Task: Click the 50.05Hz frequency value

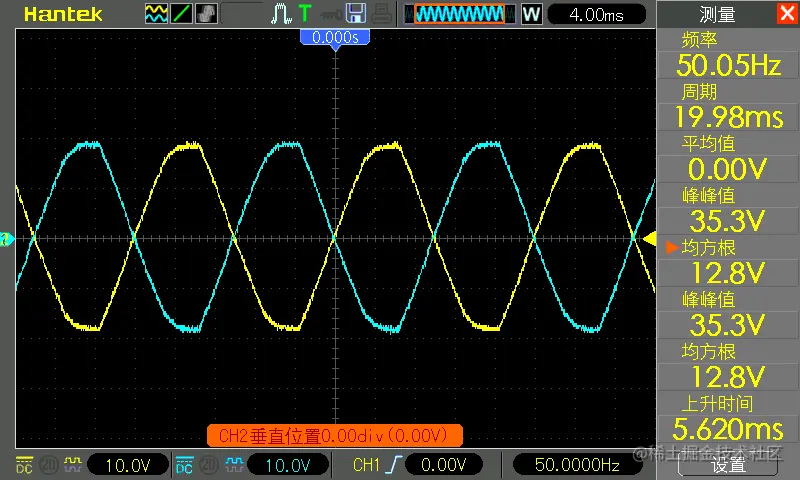Action: point(728,65)
